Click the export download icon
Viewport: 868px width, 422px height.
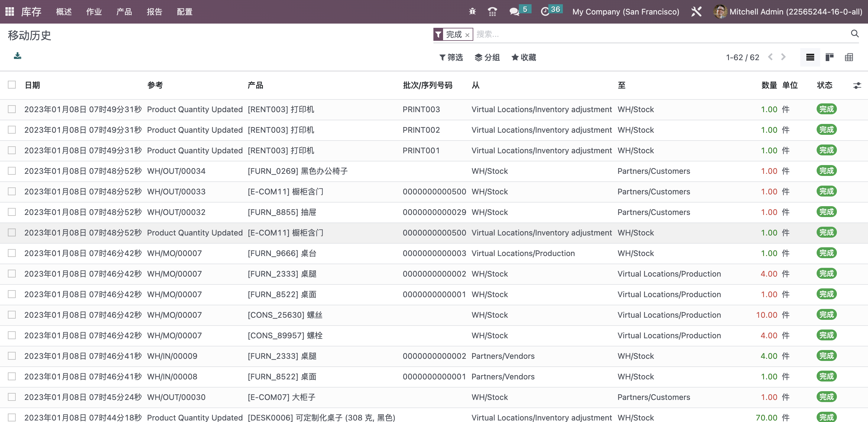pos(18,56)
